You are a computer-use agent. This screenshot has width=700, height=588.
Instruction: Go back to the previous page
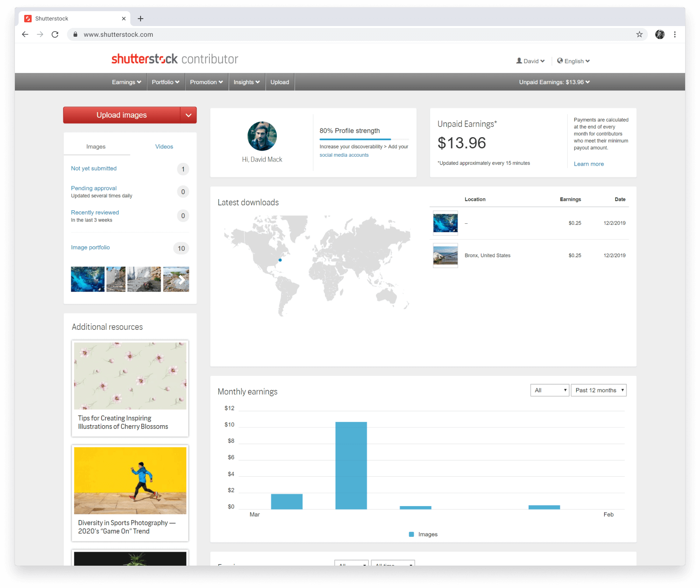point(25,34)
